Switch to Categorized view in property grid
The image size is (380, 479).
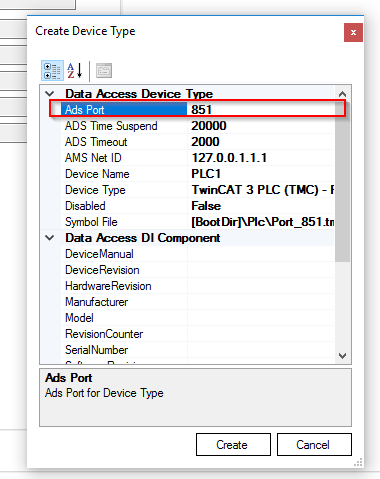[52, 71]
